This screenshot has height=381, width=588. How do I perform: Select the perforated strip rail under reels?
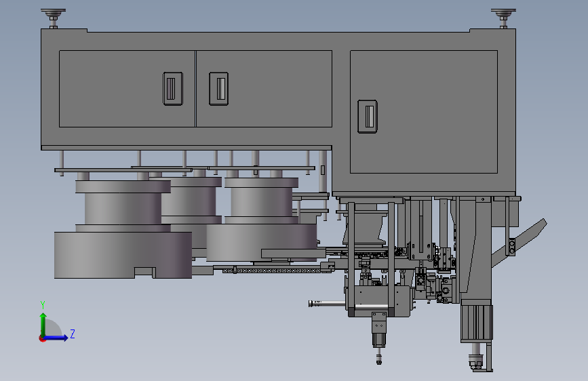271,270
